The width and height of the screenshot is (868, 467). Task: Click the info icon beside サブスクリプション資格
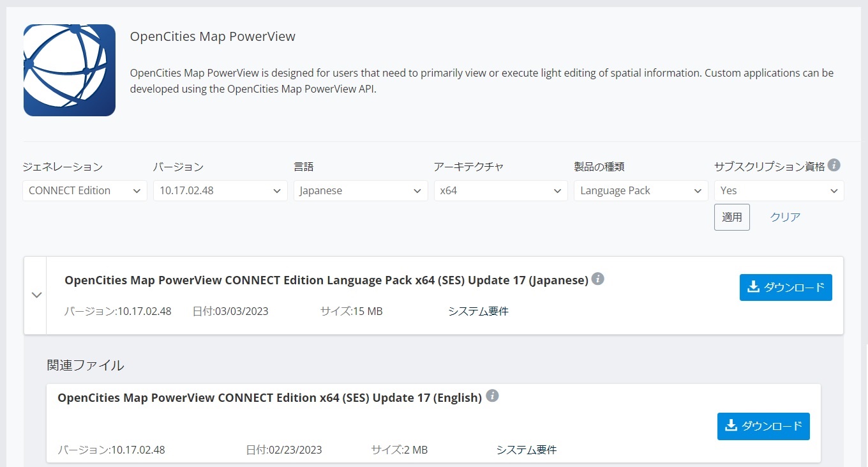(834, 165)
